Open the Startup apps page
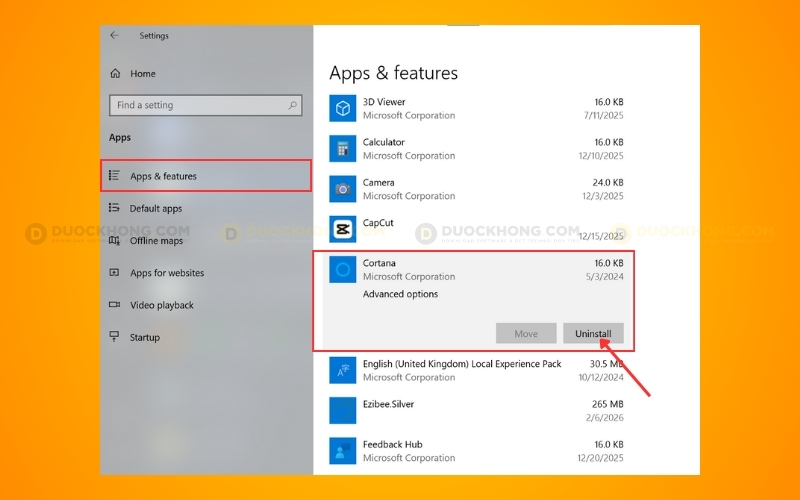The height and width of the screenshot is (500, 800). tap(144, 338)
